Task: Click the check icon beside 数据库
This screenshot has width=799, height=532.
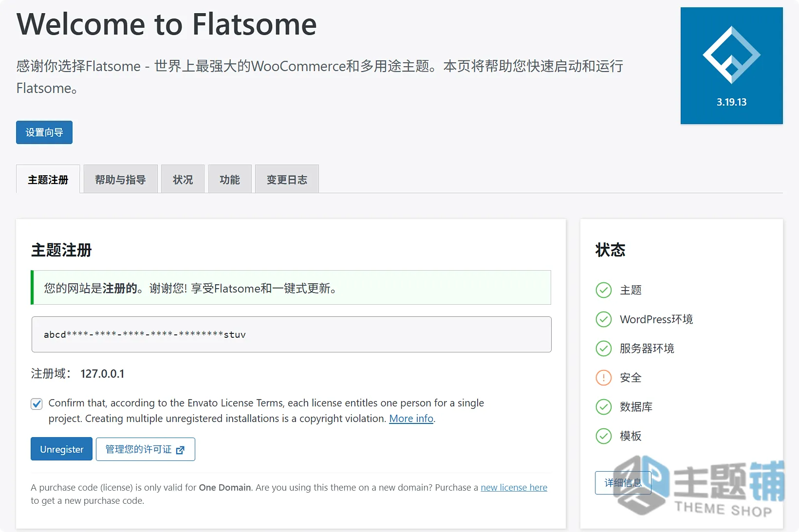Action: [604, 407]
